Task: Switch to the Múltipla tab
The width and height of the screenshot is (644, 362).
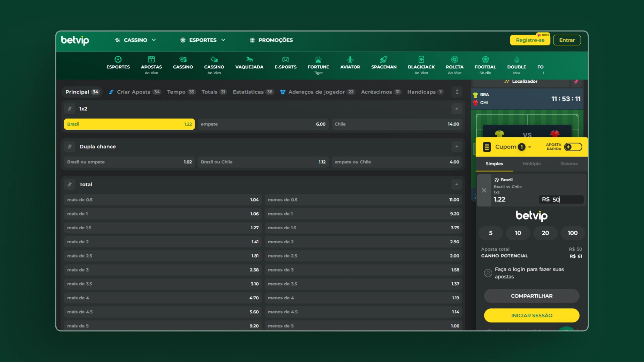Action: pyautogui.click(x=532, y=164)
